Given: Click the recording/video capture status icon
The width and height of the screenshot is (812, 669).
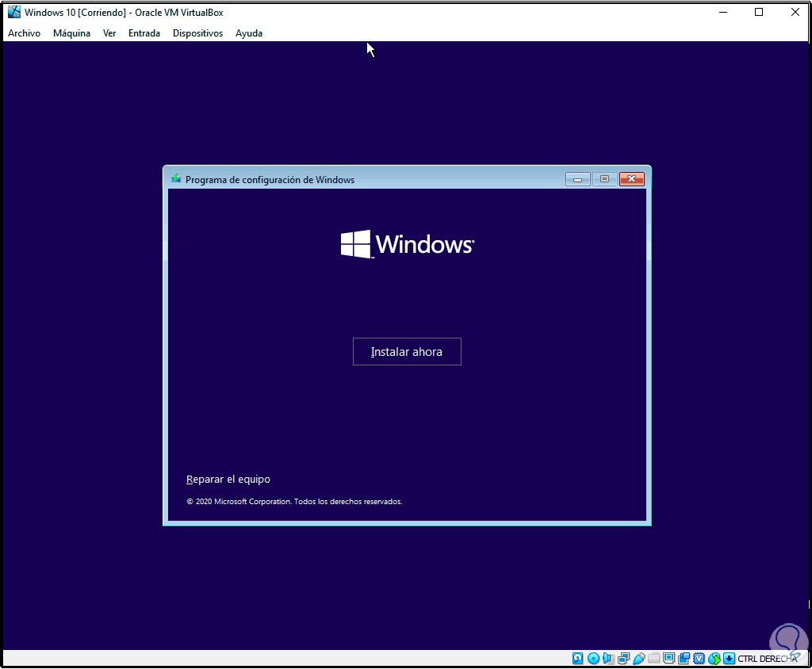Looking at the screenshot, I should click(x=684, y=658).
